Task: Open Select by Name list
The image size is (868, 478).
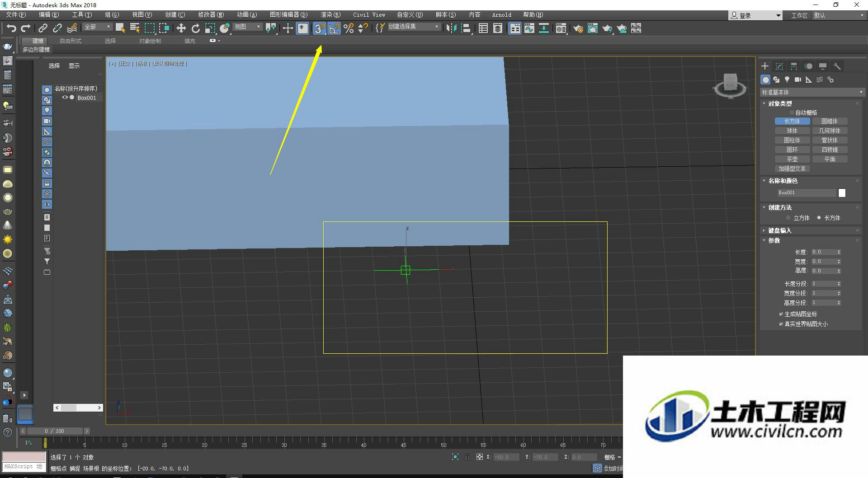Action: tap(135, 28)
